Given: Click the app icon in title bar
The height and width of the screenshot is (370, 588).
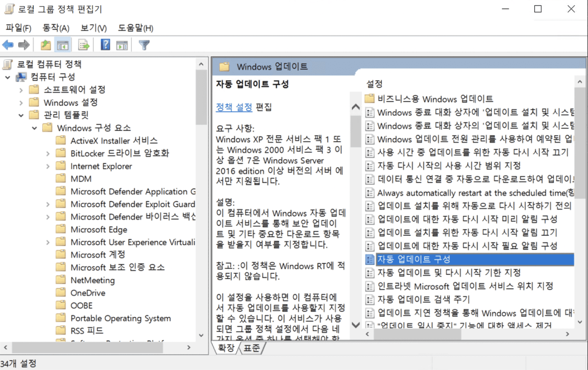Looking at the screenshot, I should click(x=9, y=9).
